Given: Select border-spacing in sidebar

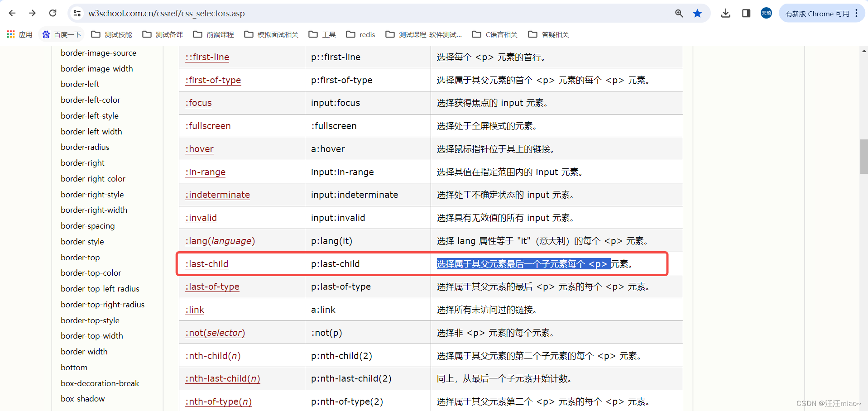Looking at the screenshot, I should click(88, 226).
